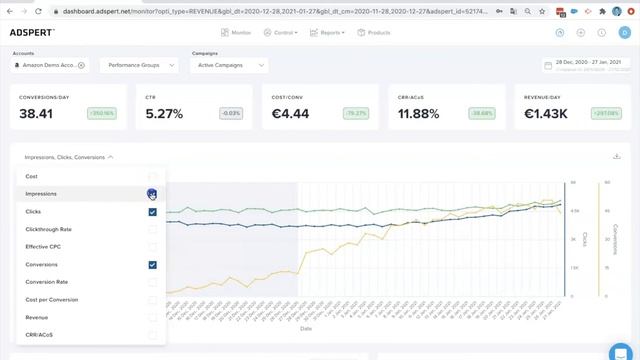Click the €1.43K Revenue/Day value
Image resolution: width=640 pixels, height=360 pixels.
546,114
